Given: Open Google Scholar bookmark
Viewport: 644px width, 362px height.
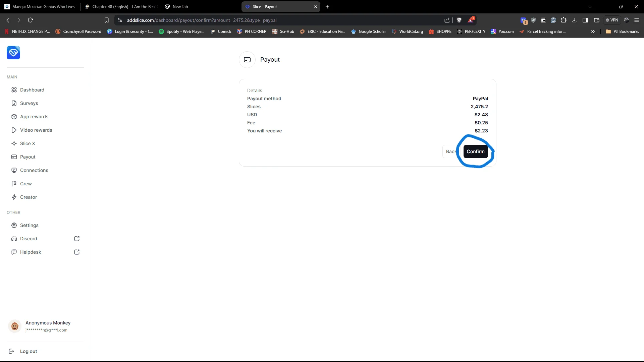Looking at the screenshot, I should [x=368, y=32].
